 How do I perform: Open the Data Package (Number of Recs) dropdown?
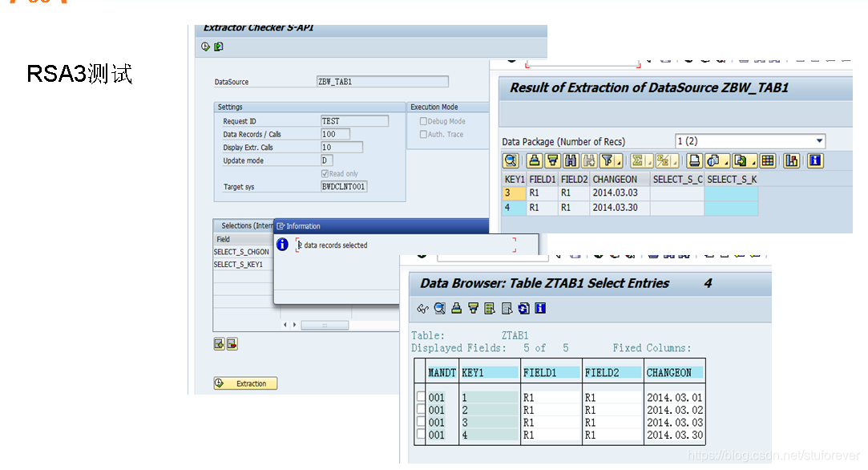(x=819, y=141)
